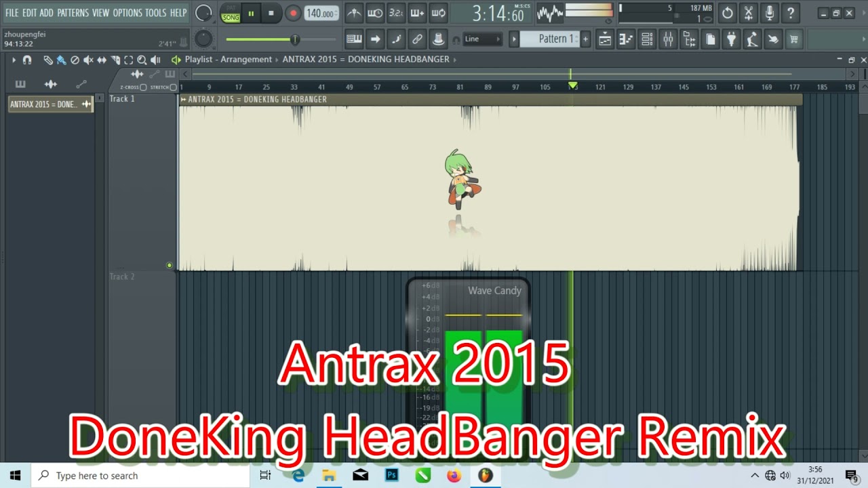Screen dimensions: 868x488
Task: Switch to PAT pattern mode
Action: (231, 8)
